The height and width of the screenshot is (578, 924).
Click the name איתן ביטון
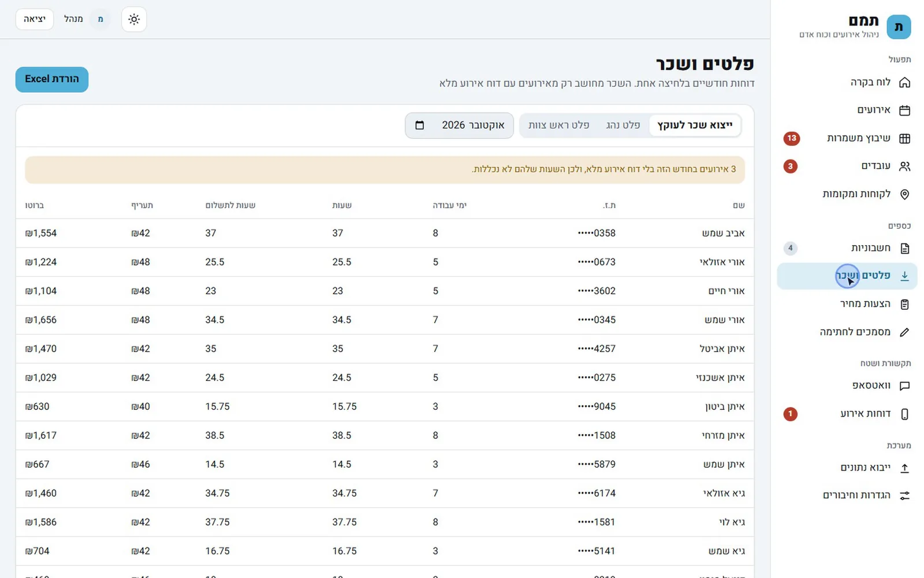(725, 407)
